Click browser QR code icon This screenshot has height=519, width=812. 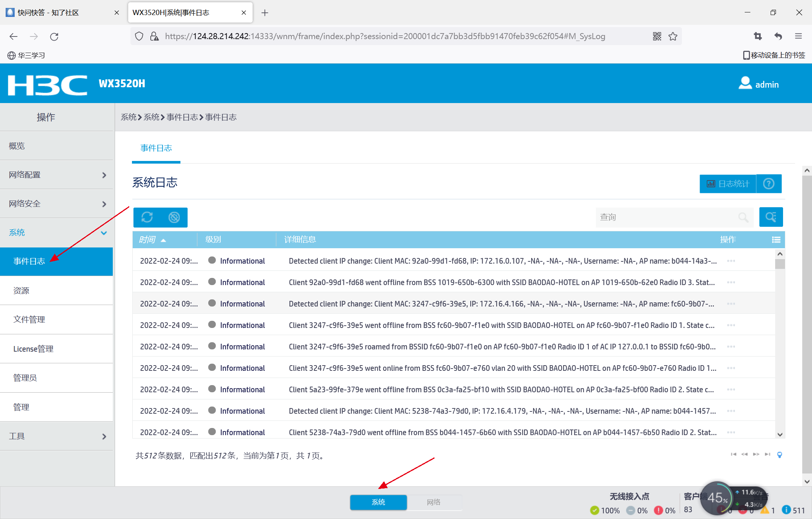click(x=657, y=36)
